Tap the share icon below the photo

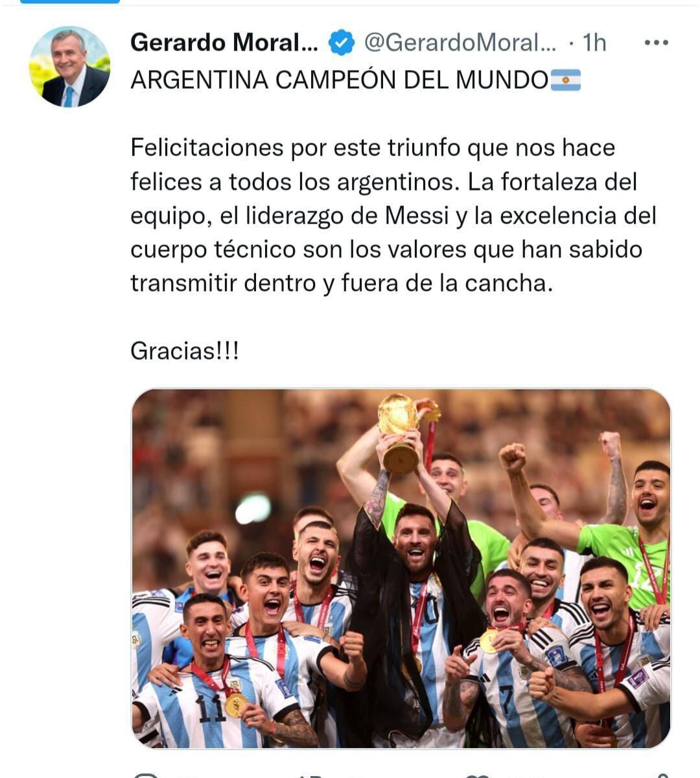(x=661, y=775)
